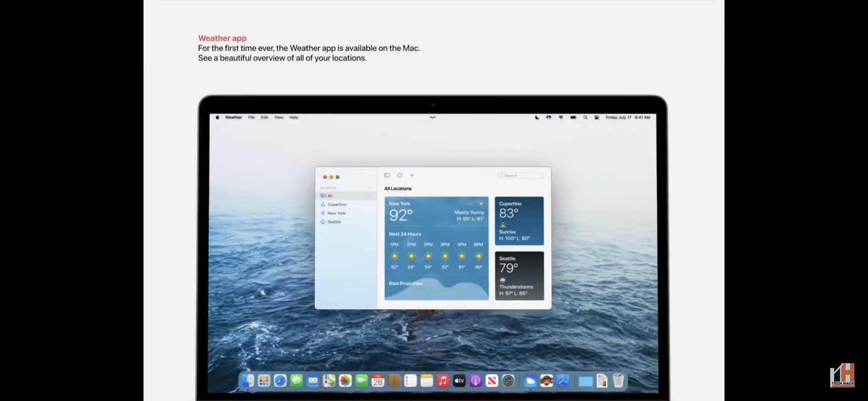Open Podcasts from the Dock
868x401 pixels.
[476, 381]
